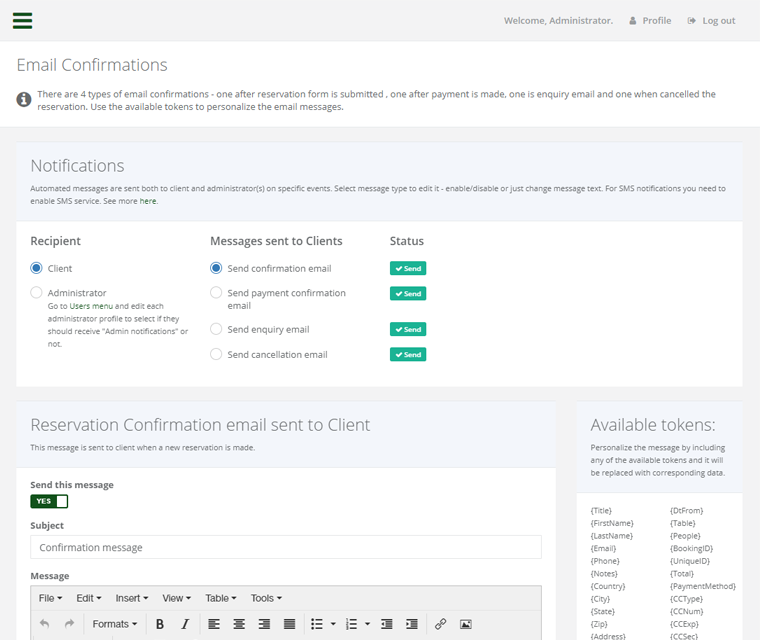Toggle italic formatting in message editor
The width and height of the screenshot is (760, 640).
185,624
